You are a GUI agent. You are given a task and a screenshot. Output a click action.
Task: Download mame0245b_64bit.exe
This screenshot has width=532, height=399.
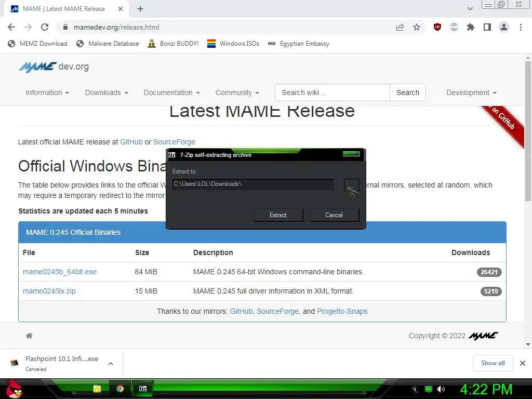(60, 272)
